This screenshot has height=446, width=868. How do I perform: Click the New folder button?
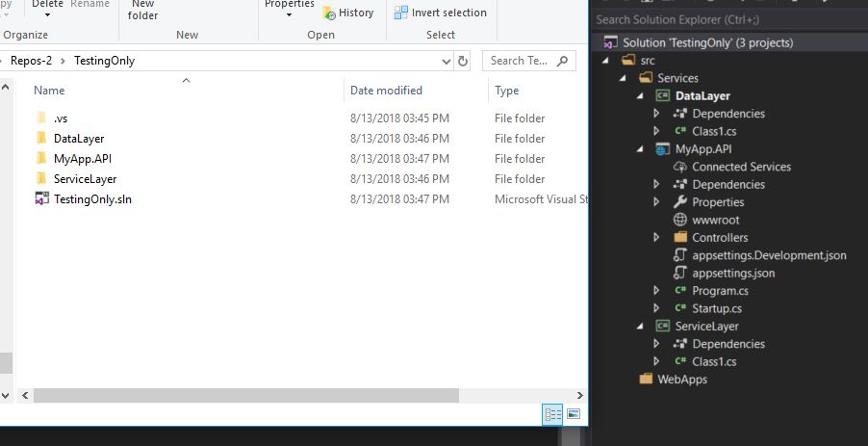[142, 10]
